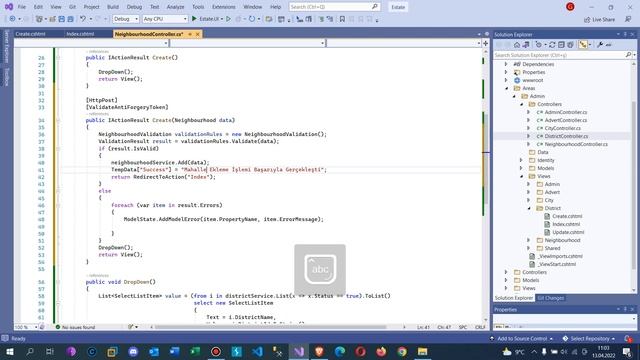Click the Save toolbar icon
Image resolution: width=640 pixels, height=360 pixels.
[x=62, y=19]
